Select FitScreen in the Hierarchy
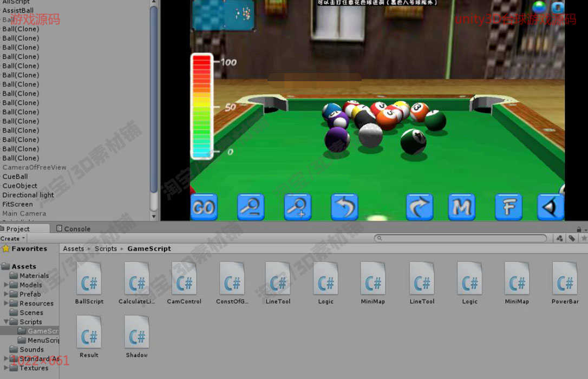 pyautogui.click(x=18, y=204)
